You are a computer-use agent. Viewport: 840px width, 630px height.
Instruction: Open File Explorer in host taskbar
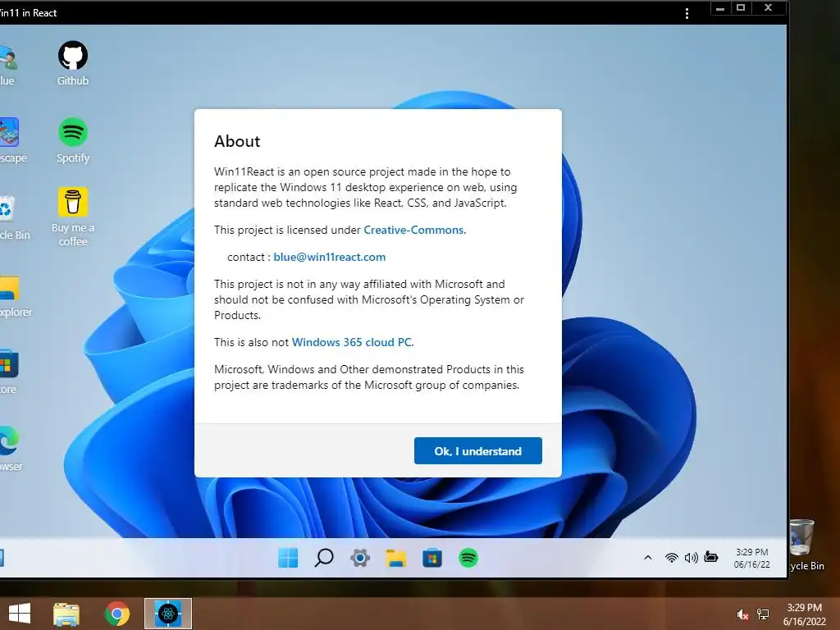click(66, 614)
